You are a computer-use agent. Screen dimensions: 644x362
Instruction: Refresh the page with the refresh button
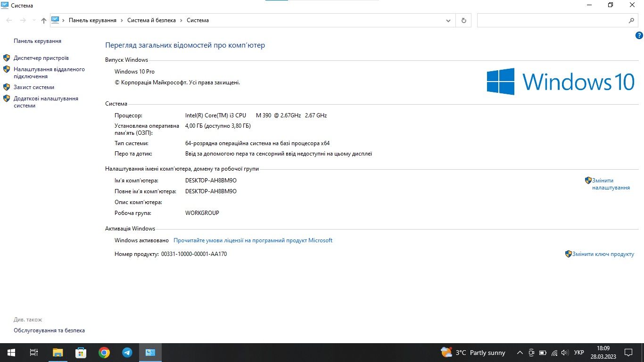click(463, 20)
